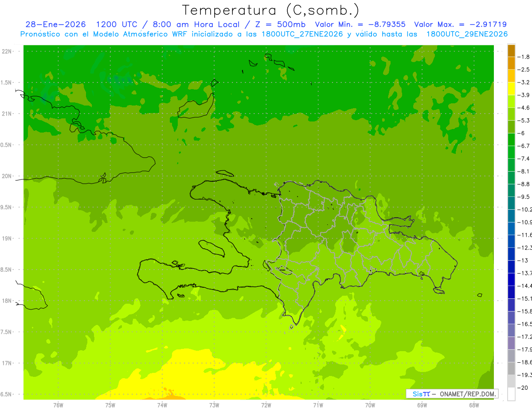Click the '69W' longitude axis label

(422, 405)
